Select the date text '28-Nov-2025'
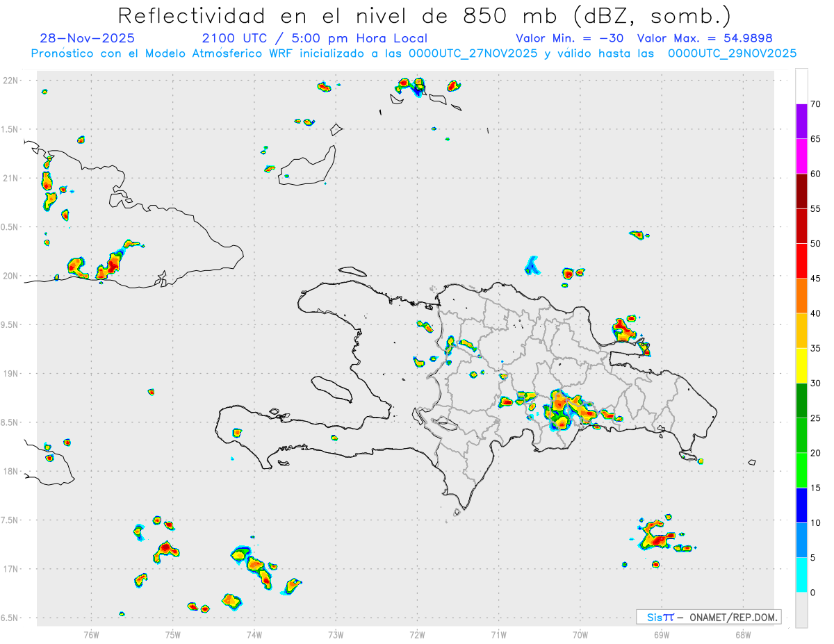The width and height of the screenshot is (834, 644). tap(88, 38)
